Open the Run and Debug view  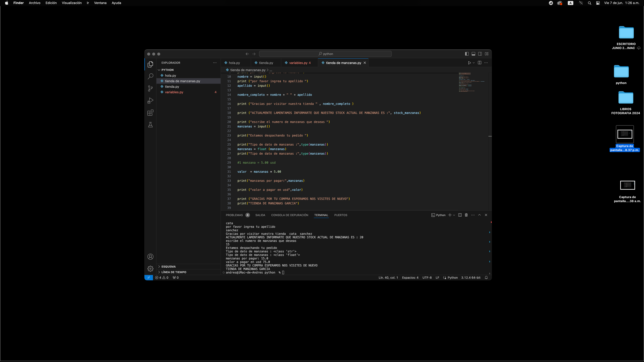point(150,100)
